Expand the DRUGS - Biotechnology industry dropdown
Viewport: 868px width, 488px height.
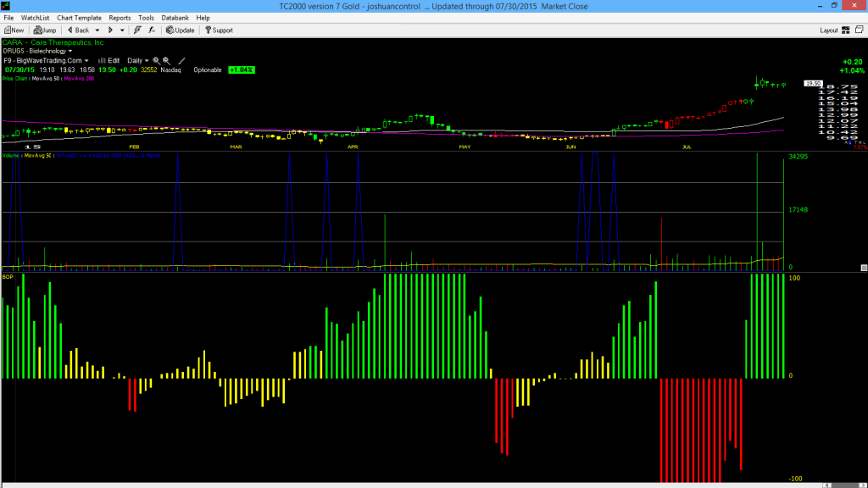click(37, 51)
